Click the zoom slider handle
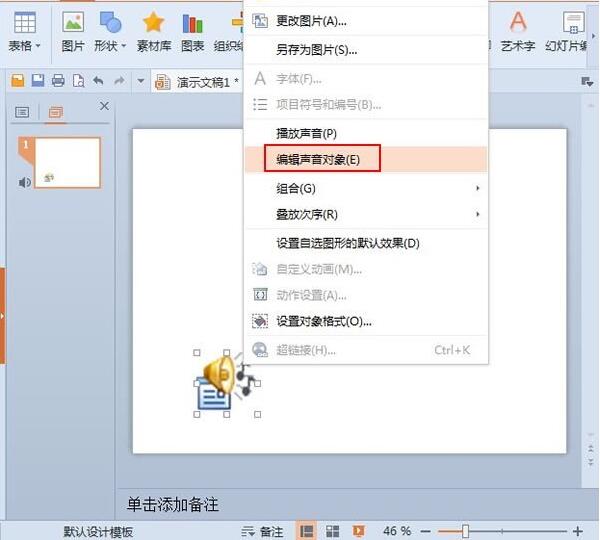Viewport: 600px width, 540px height. coord(465,531)
